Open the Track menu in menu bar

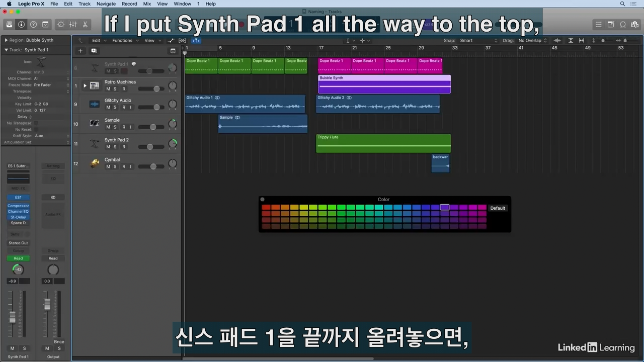tap(85, 4)
